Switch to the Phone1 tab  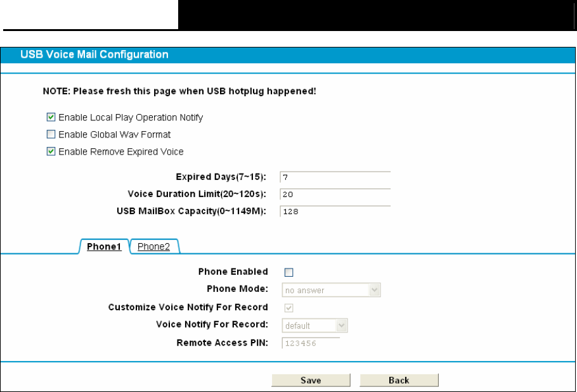[104, 246]
